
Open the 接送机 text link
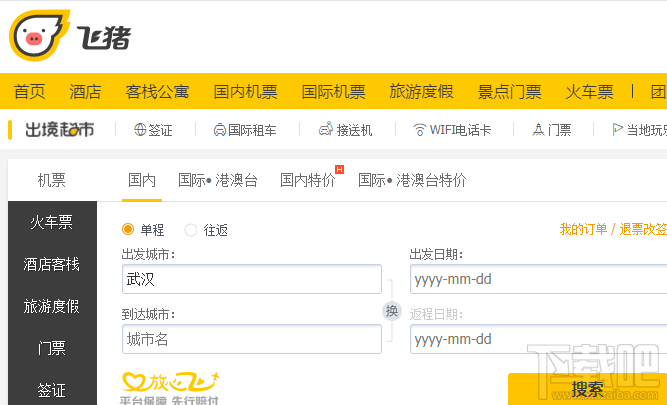(x=354, y=130)
